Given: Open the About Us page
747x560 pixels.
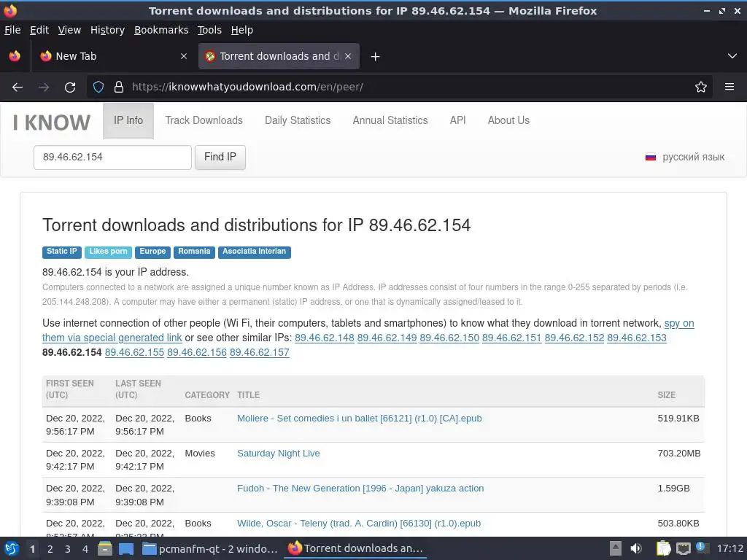Looking at the screenshot, I should [x=508, y=120].
